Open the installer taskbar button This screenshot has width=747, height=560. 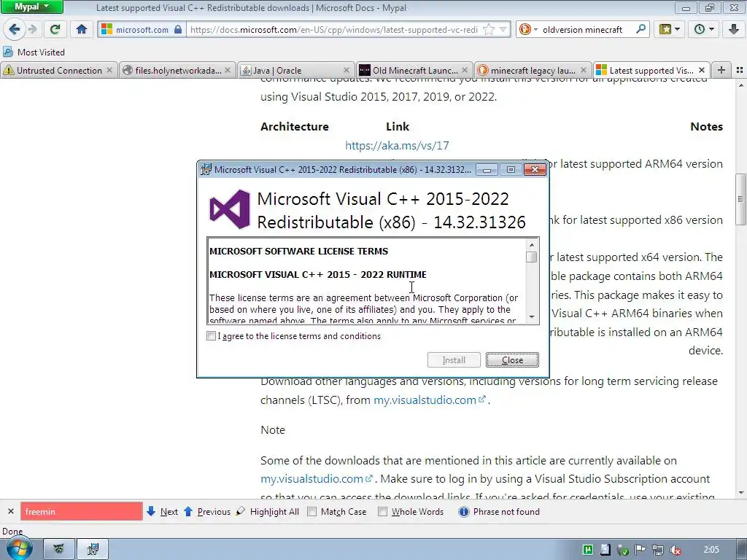[93, 550]
